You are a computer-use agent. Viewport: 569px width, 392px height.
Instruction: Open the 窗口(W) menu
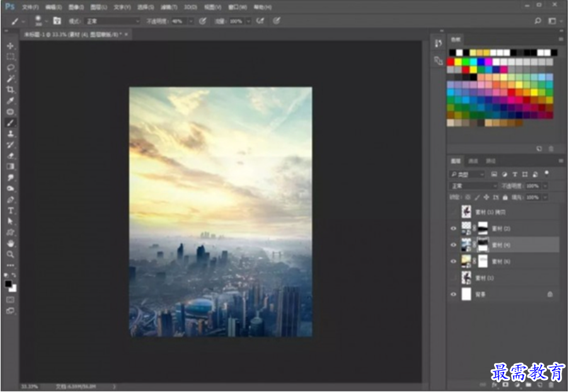(238, 7)
